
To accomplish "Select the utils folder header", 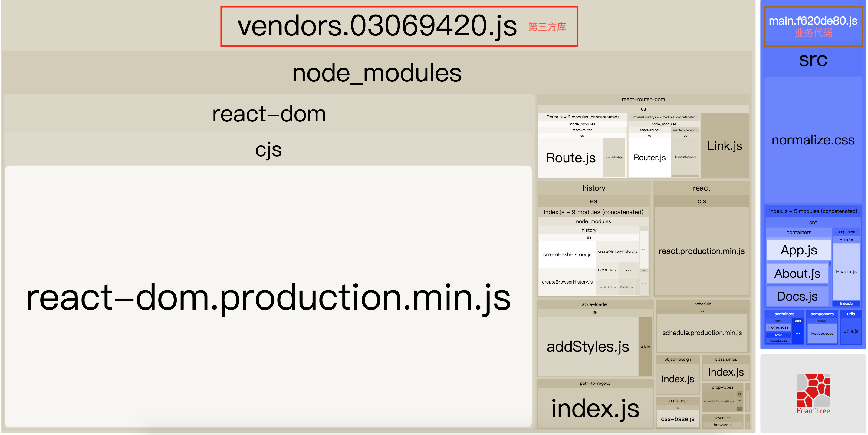I will [850, 314].
